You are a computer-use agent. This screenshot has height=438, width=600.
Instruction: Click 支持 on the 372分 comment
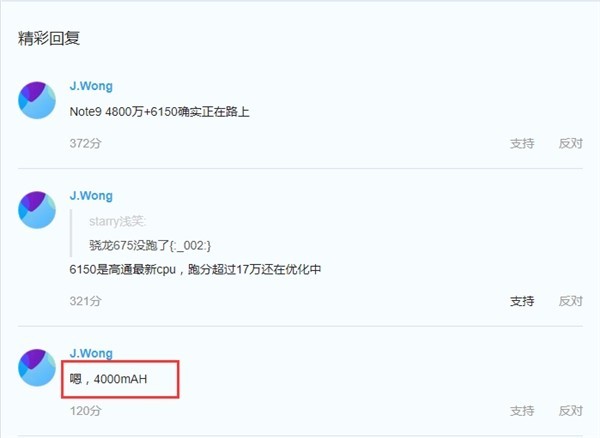[x=522, y=143]
